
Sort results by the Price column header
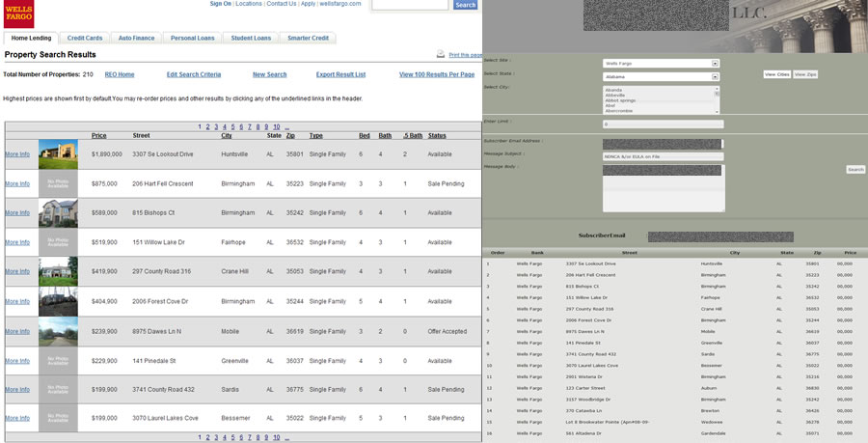[x=99, y=136]
